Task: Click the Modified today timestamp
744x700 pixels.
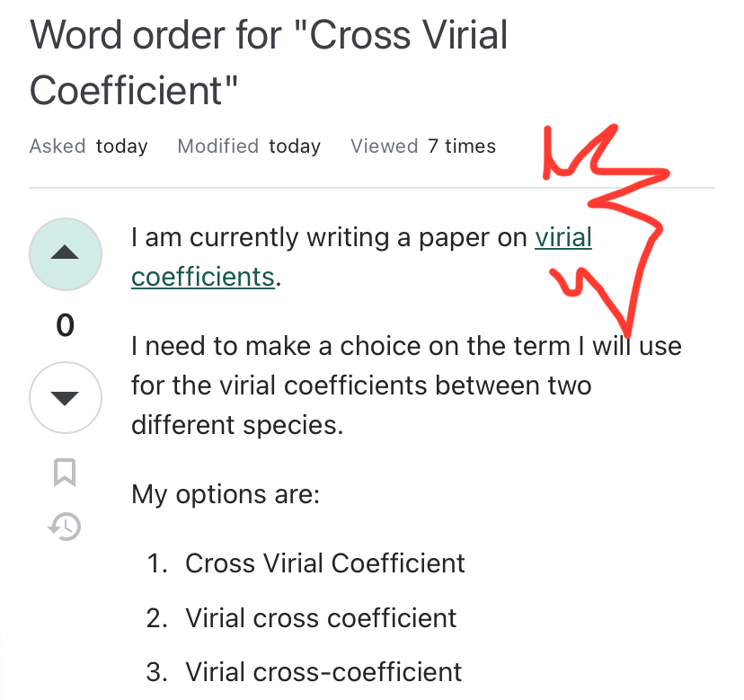Action: (249, 146)
